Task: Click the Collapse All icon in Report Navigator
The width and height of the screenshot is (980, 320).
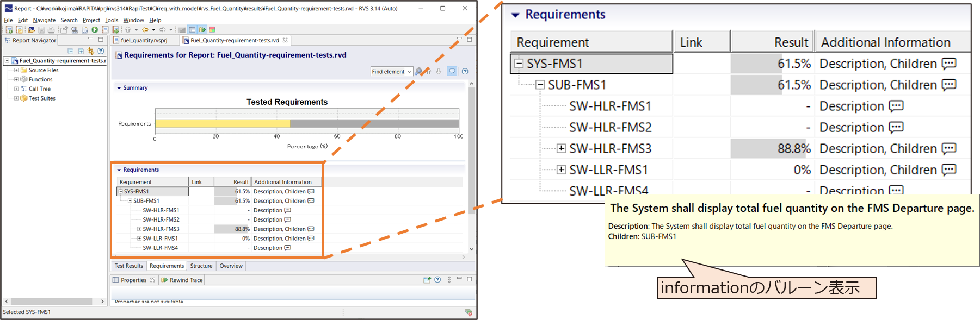Action: 71,51
